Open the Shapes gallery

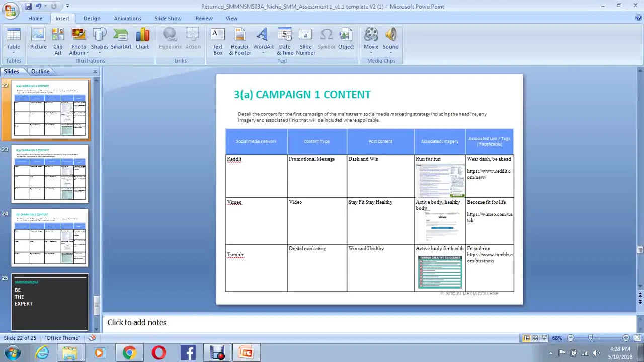[100, 41]
